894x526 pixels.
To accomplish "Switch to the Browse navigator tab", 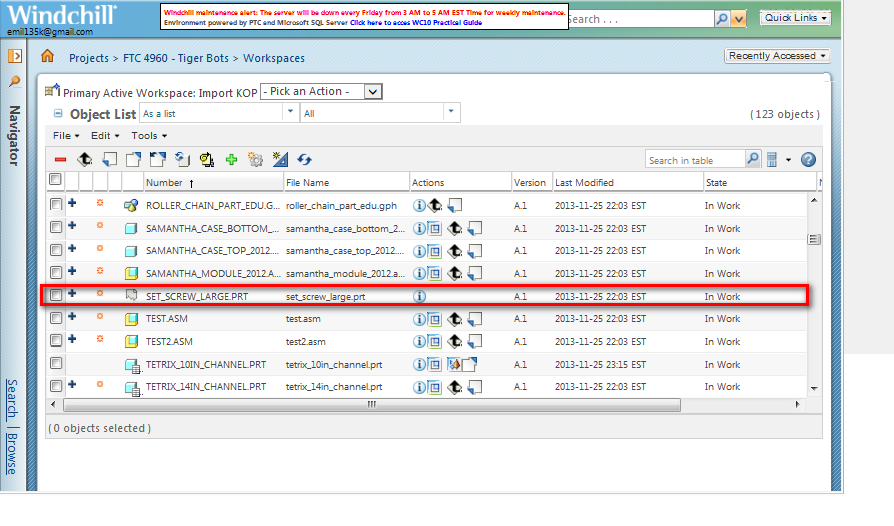I will pyautogui.click(x=12, y=454).
